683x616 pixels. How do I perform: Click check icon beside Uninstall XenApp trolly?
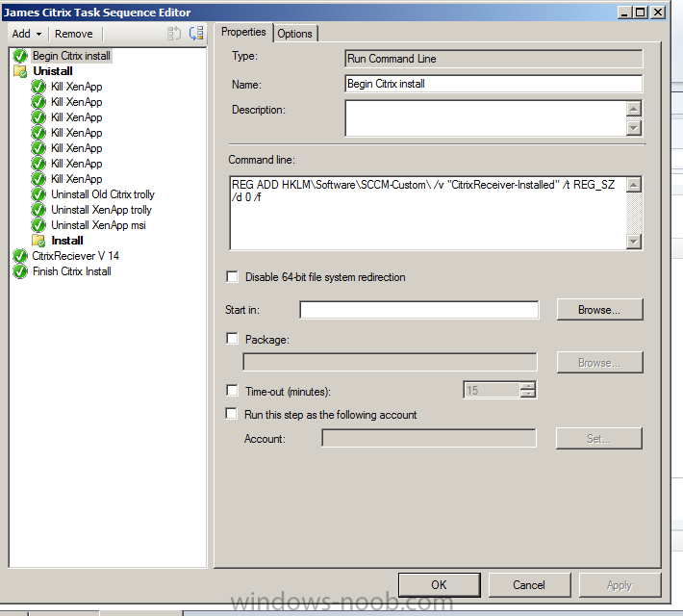[x=38, y=210]
